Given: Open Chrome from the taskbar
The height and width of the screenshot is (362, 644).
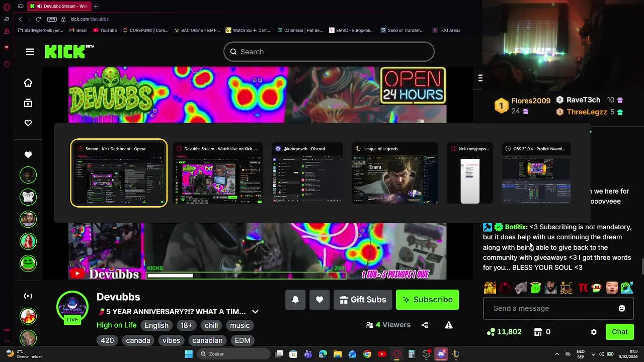Looking at the screenshot, I should 367,354.
